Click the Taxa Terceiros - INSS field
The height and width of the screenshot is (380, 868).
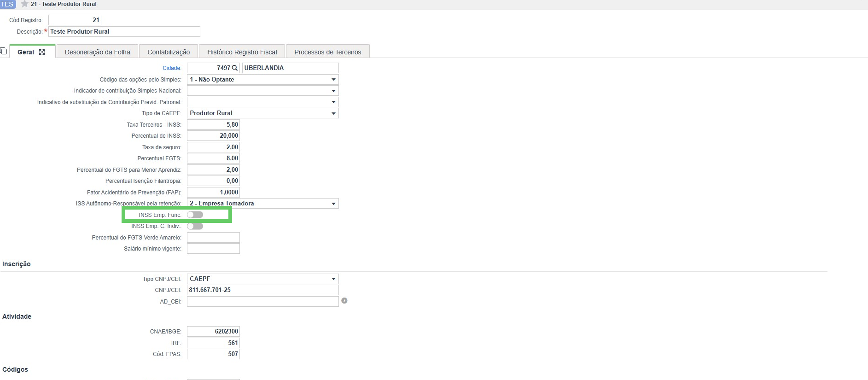pyautogui.click(x=213, y=124)
